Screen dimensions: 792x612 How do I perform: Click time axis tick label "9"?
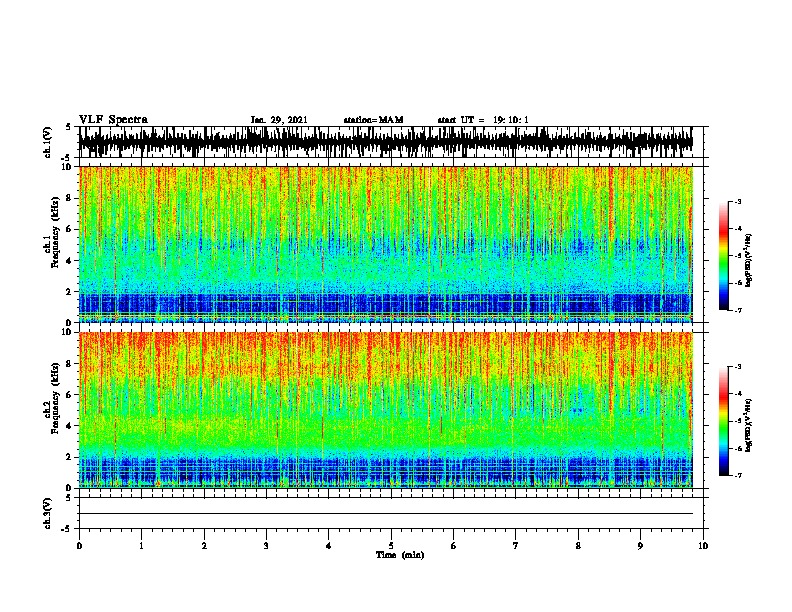tap(640, 546)
